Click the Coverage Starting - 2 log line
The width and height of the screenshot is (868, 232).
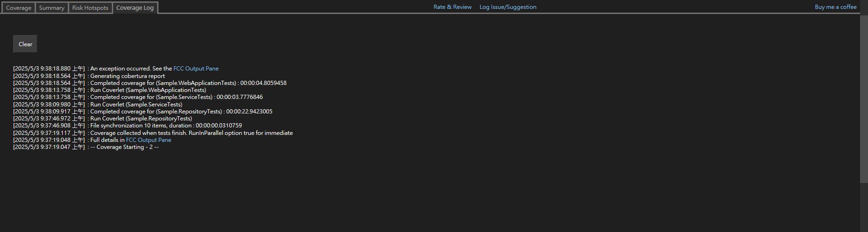click(x=124, y=147)
